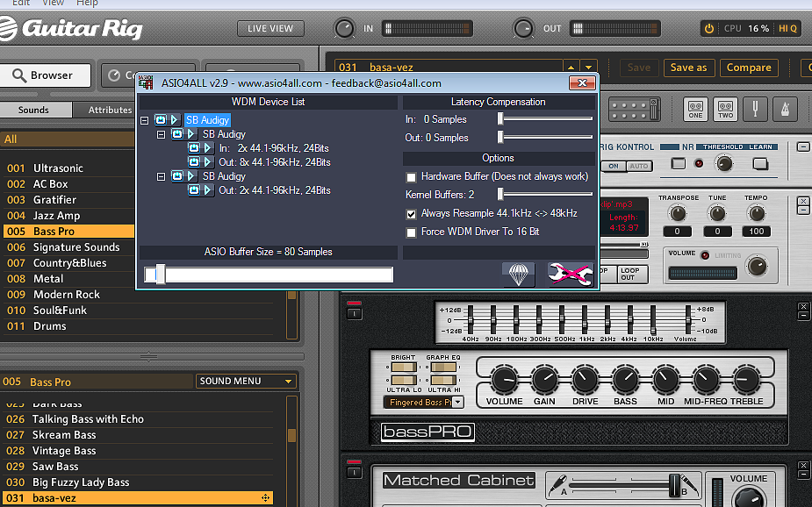
Task: Click the THRESHOLD knob in noise reduction
Action: coord(724,164)
